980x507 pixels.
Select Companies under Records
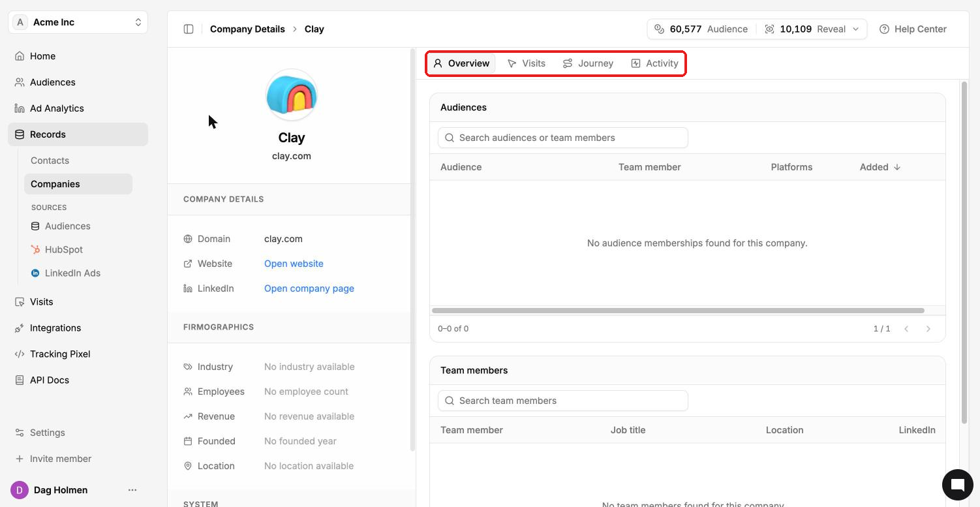[78, 184]
